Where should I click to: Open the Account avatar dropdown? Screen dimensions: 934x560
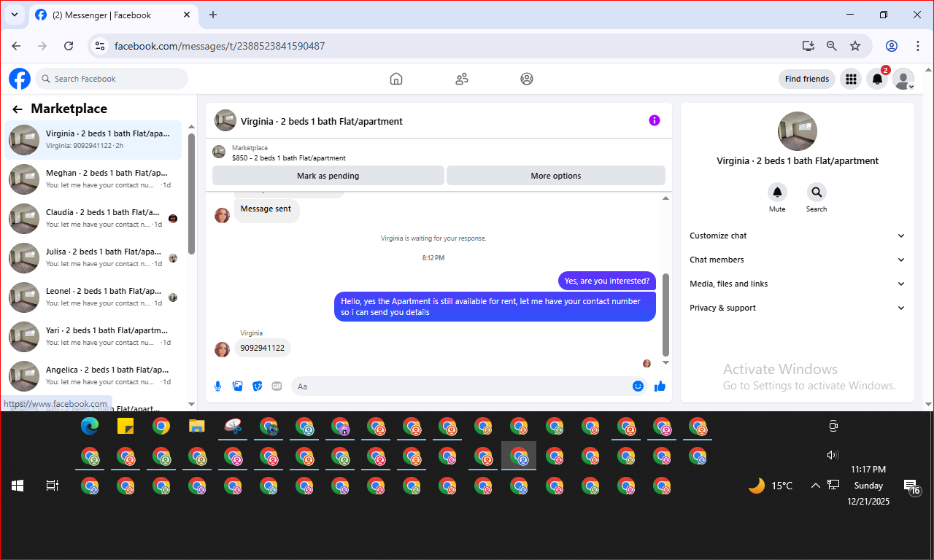click(x=904, y=79)
